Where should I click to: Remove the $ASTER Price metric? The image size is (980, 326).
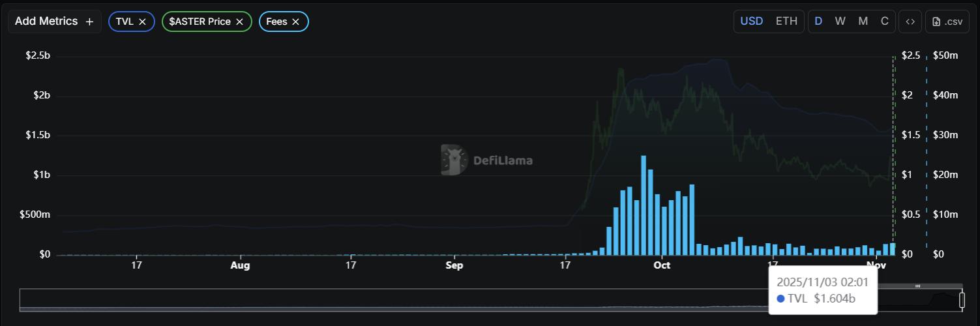(239, 22)
